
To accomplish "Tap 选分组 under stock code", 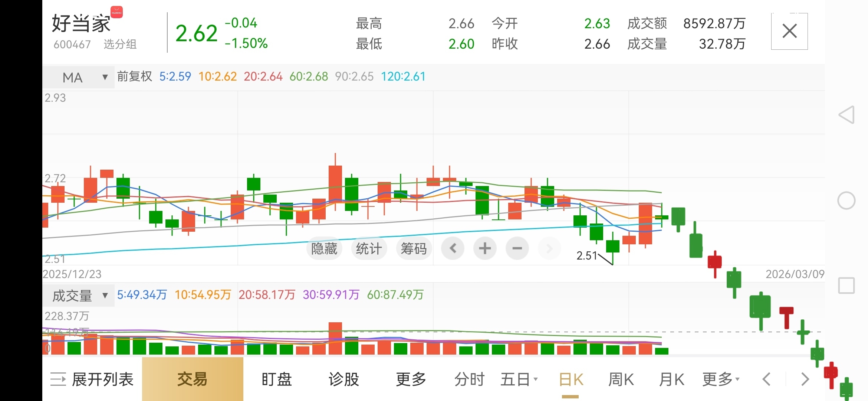I will click(x=120, y=44).
